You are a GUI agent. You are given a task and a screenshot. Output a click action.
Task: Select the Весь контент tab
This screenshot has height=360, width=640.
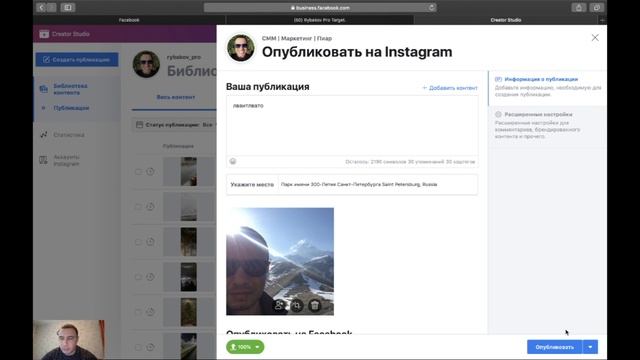tap(176, 97)
